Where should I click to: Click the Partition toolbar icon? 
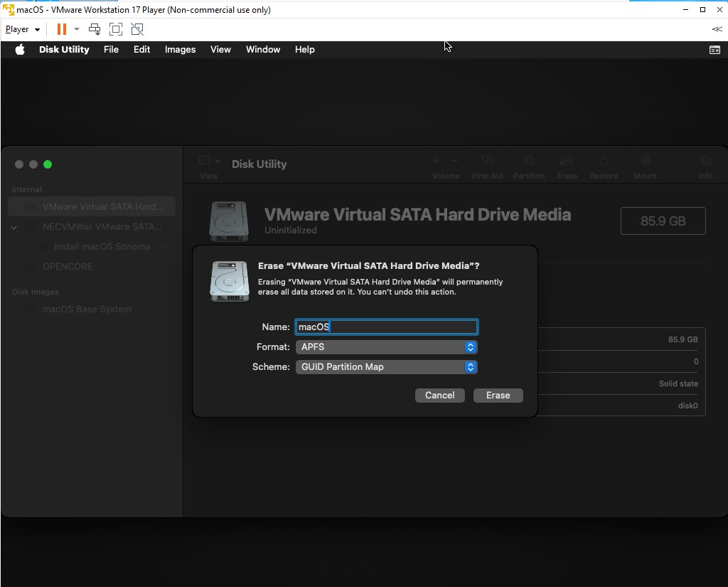click(x=529, y=162)
